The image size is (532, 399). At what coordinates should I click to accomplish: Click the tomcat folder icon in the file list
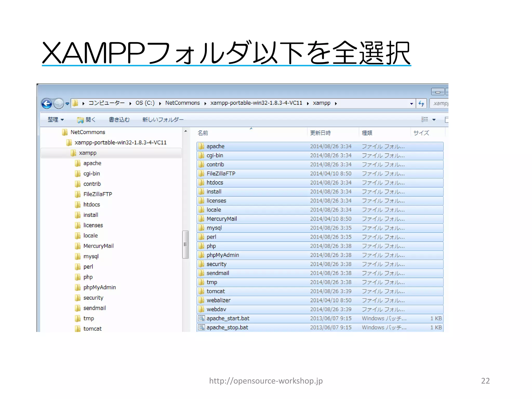tap(201, 291)
